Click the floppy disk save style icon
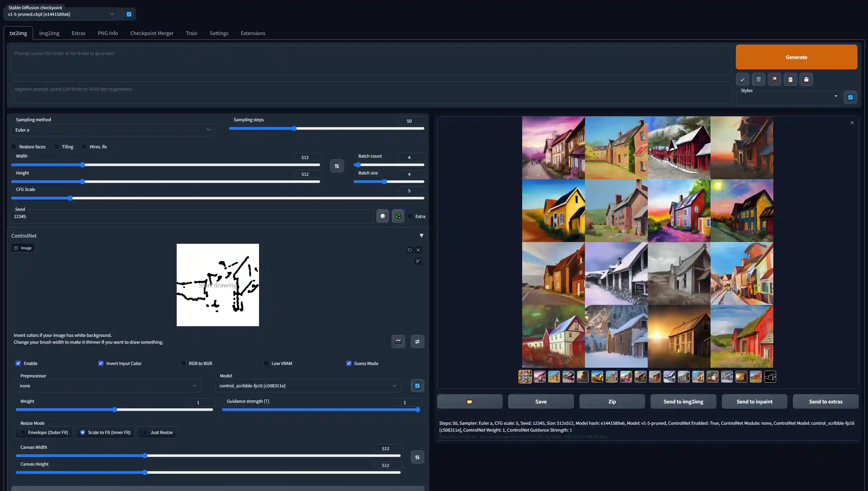This screenshot has height=491, width=868. (806, 80)
